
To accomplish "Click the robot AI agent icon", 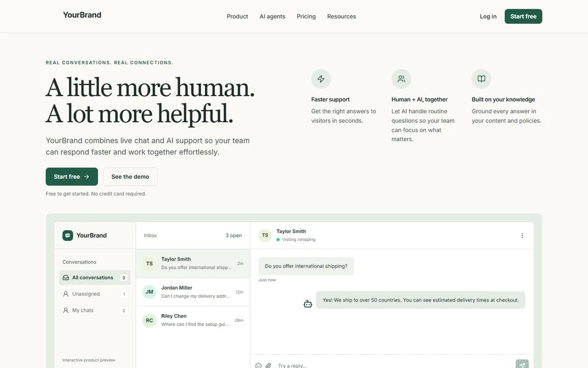I will pyautogui.click(x=308, y=304).
